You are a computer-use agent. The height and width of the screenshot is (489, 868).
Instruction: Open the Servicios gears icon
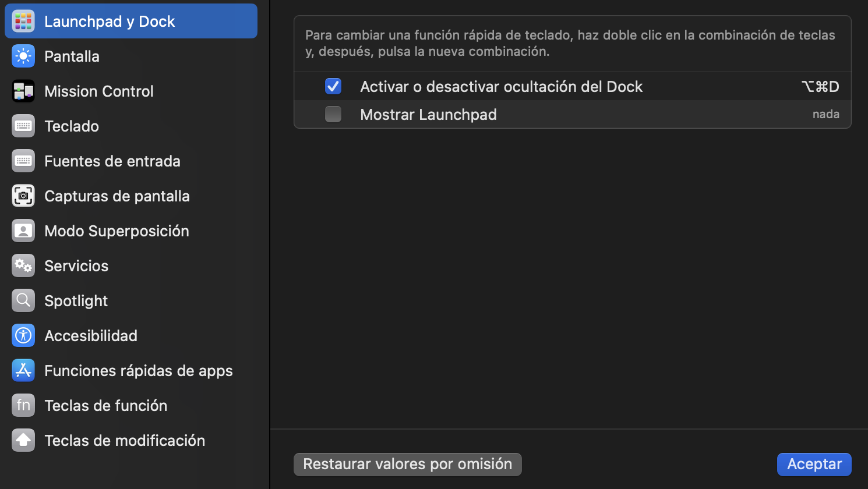pyautogui.click(x=23, y=266)
